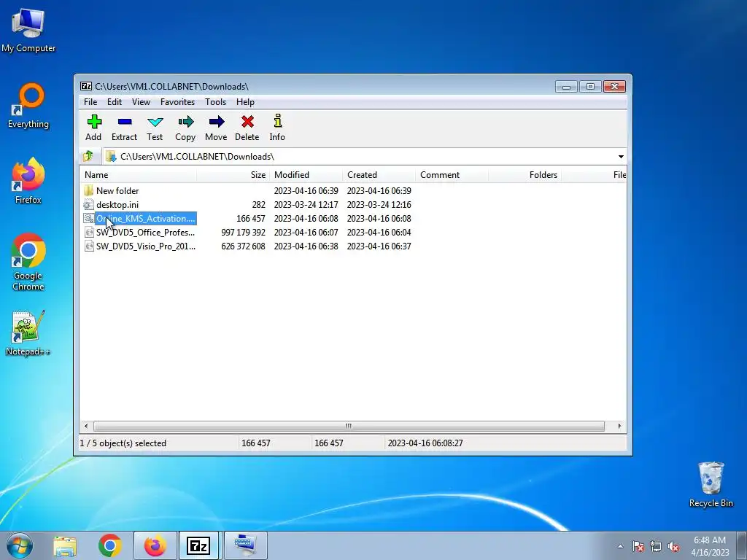
Task: Select the Notepad++ desktop shortcut
Action: tap(28, 333)
